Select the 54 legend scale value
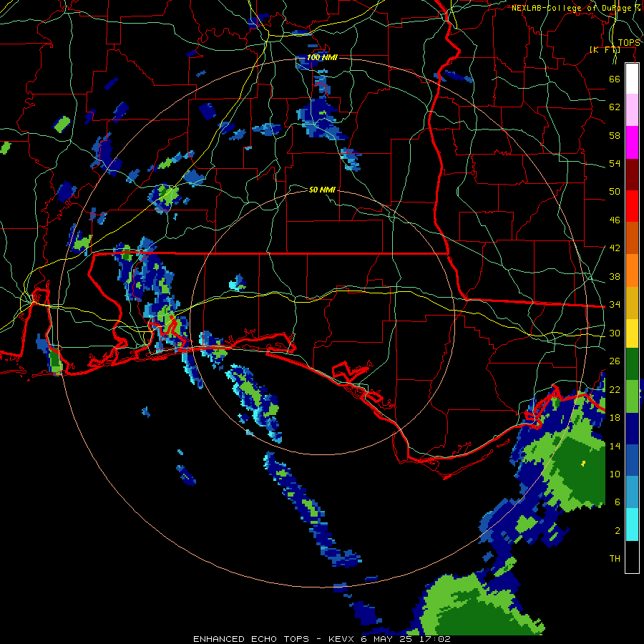 click(x=615, y=163)
